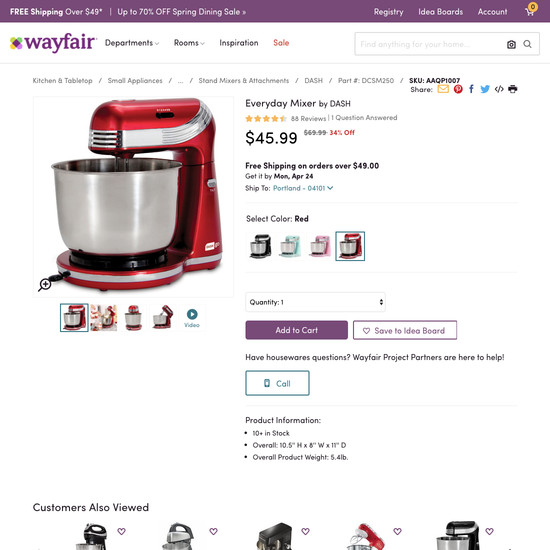Screen dimensions: 550x550
Task: Play the product video thumbnail
Action: pos(192,318)
